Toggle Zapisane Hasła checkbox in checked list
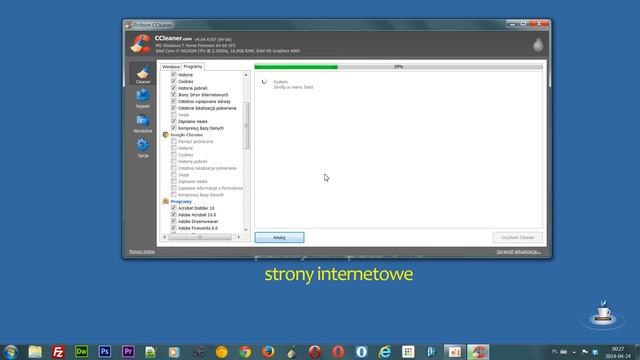Screen dimensions: 640x360 [174, 121]
